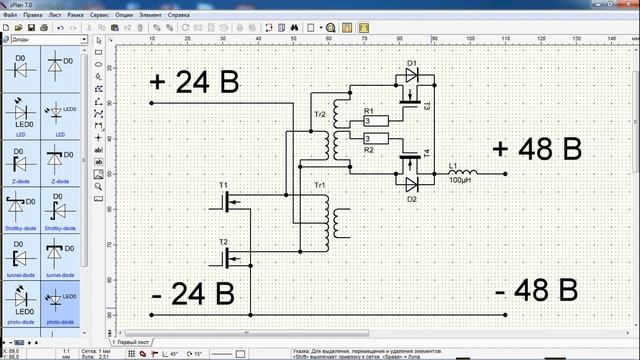Viewport: 640px width, 360px height.
Task: Pick the LED0 component labeled LED
Action: point(21,116)
